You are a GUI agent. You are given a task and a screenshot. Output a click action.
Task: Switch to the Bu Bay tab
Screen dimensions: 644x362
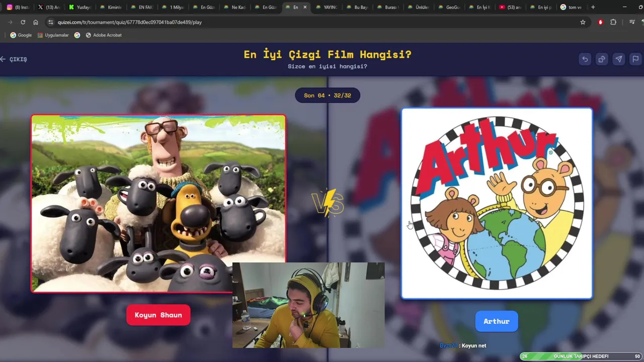tap(357, 7)
